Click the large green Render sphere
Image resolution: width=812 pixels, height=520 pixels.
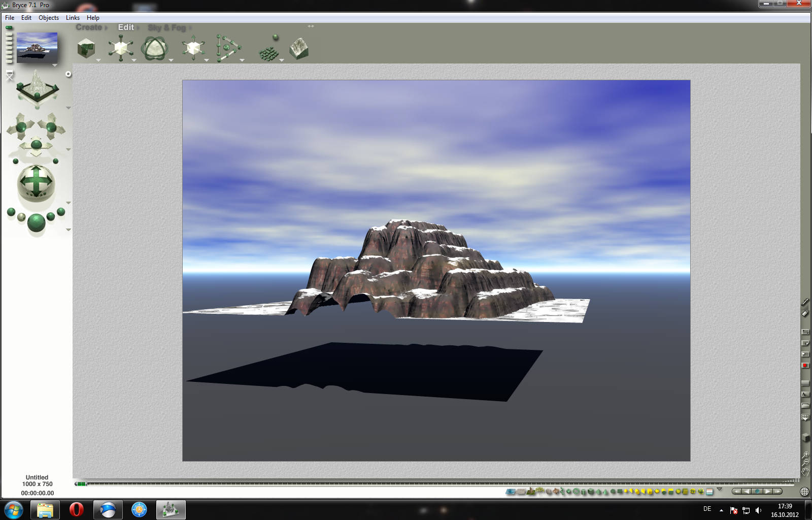(x=36, y=222)
